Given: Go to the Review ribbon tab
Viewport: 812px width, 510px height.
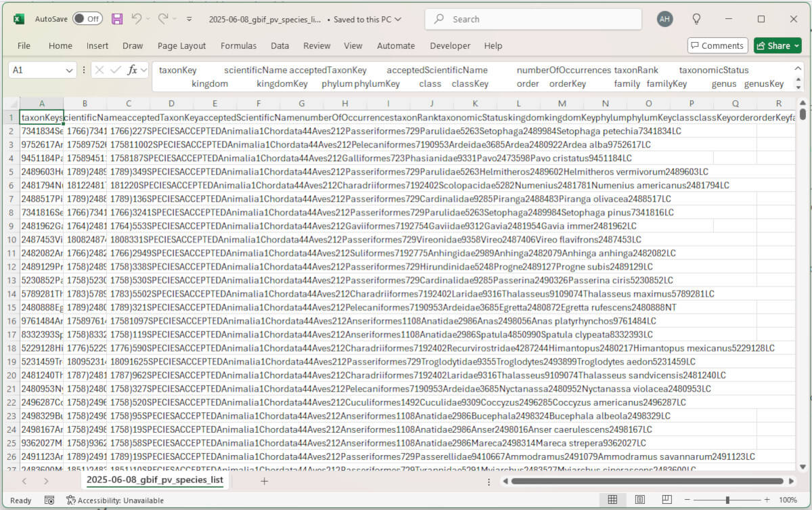Looking at the screenshot, I should 317,46.
